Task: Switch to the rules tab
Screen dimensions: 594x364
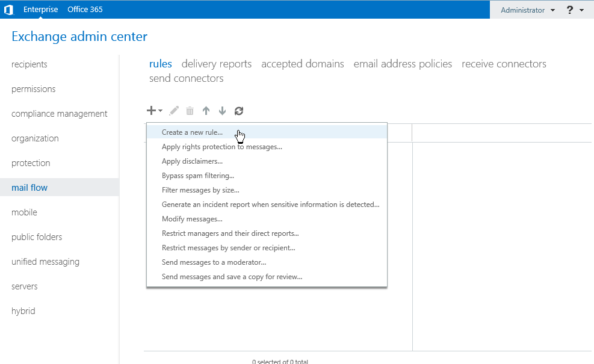Action: 161,64
